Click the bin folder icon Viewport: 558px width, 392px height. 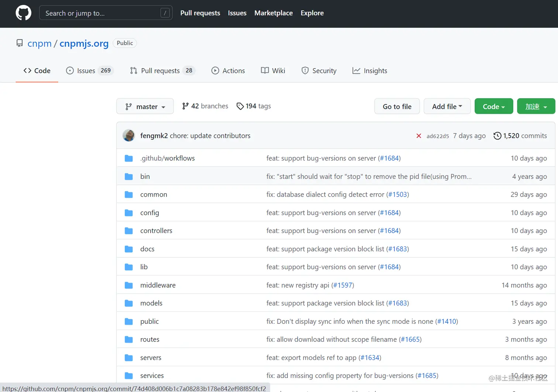pos(129,177)
